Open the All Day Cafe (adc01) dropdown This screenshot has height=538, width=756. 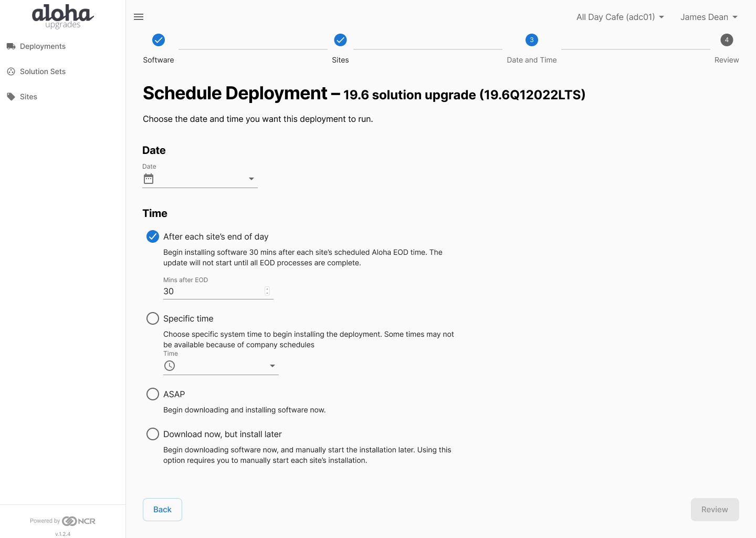point(620,17)
